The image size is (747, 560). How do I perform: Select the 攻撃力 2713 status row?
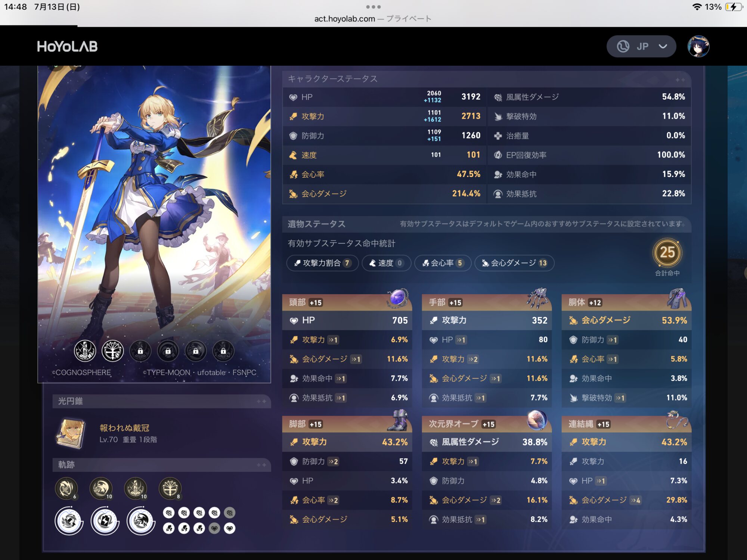coord(385,116)
